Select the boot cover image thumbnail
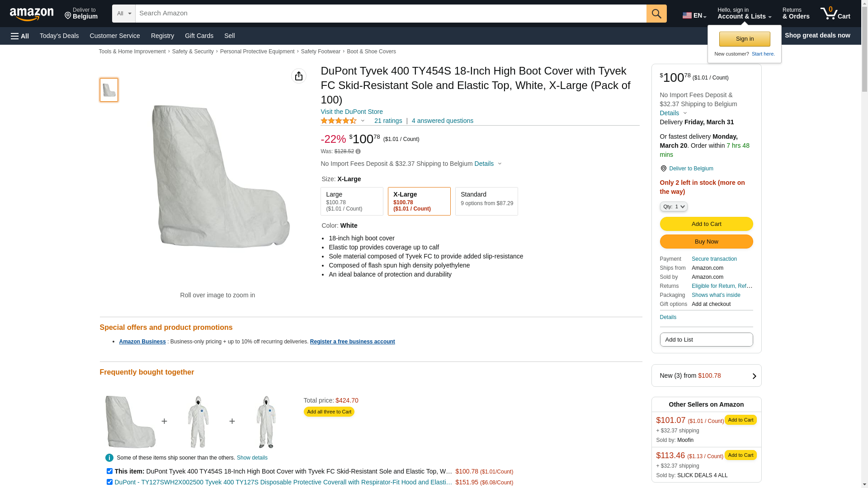 tap(109, 89)
